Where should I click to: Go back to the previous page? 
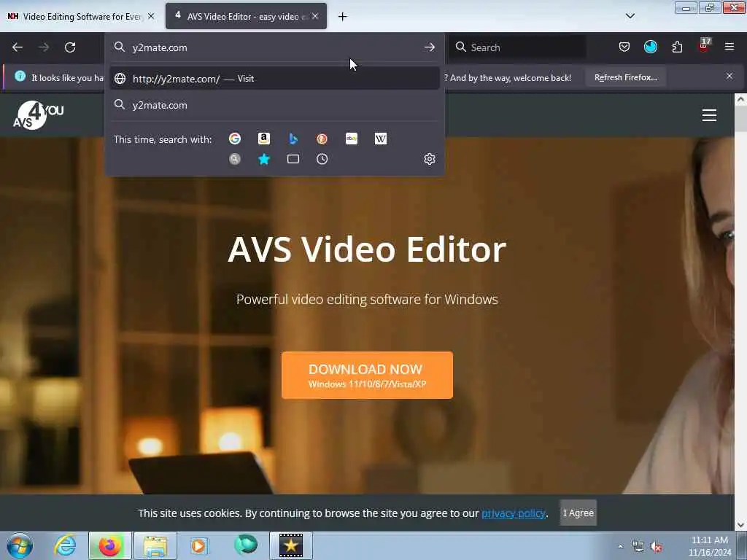[x=18, y=47]
